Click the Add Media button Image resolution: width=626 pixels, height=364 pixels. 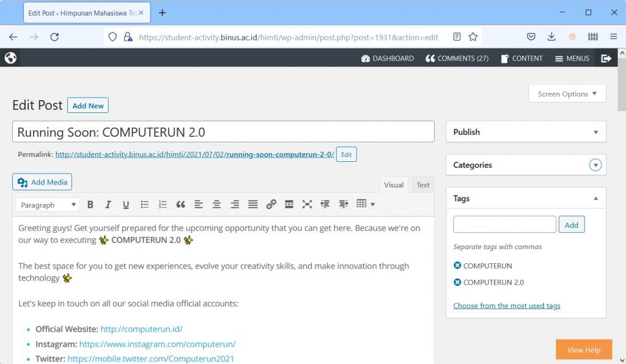coord(42,182)
